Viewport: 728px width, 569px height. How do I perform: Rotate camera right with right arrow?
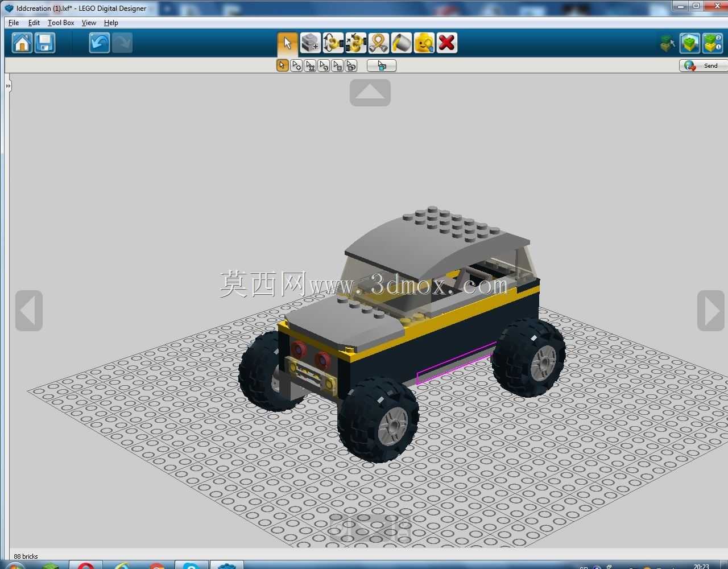[x=711, y=311]
